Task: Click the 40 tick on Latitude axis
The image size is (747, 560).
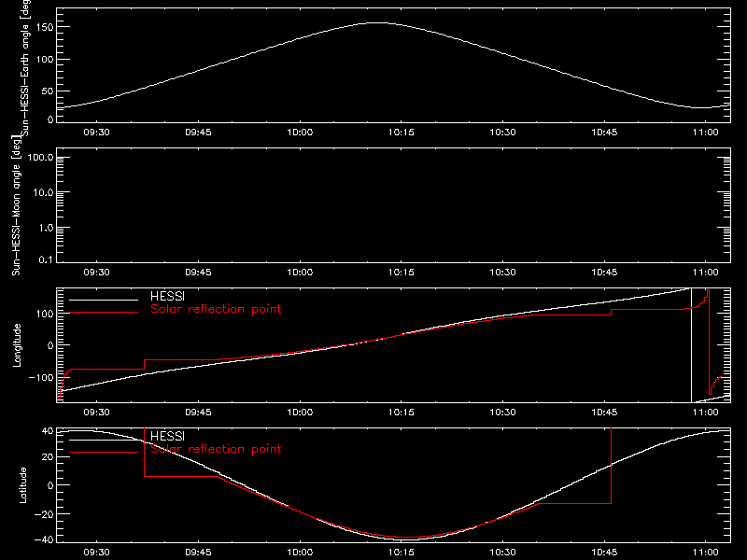Action: click(x=48, y=431)
